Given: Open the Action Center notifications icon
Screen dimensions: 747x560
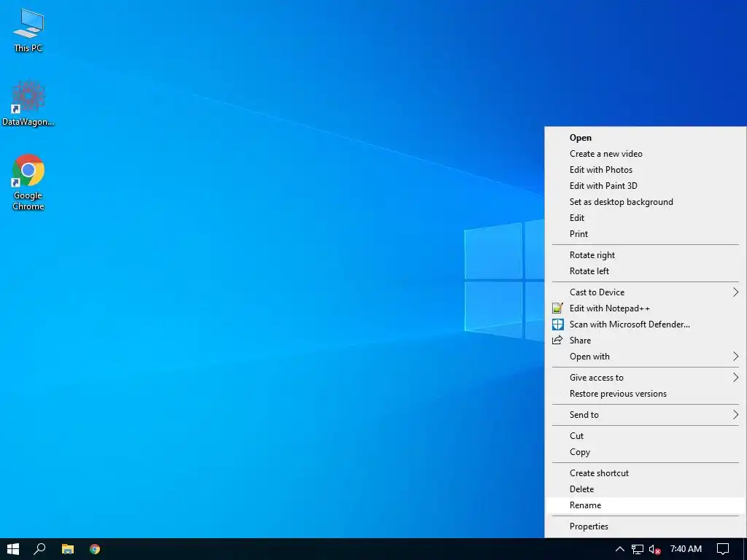Looking at the screenshot, I should (x=723, y=549).
